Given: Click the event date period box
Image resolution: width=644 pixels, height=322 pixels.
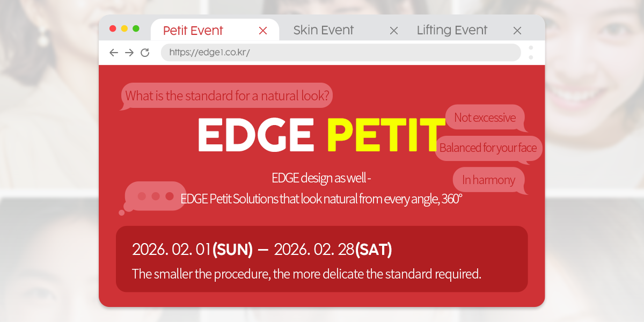Looking at the screenshot, I should [321, 259].
